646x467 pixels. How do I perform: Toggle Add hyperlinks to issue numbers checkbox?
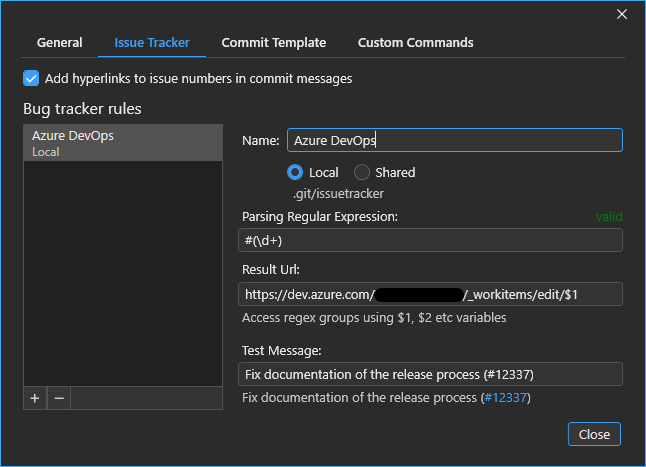(x=31, y=78)
